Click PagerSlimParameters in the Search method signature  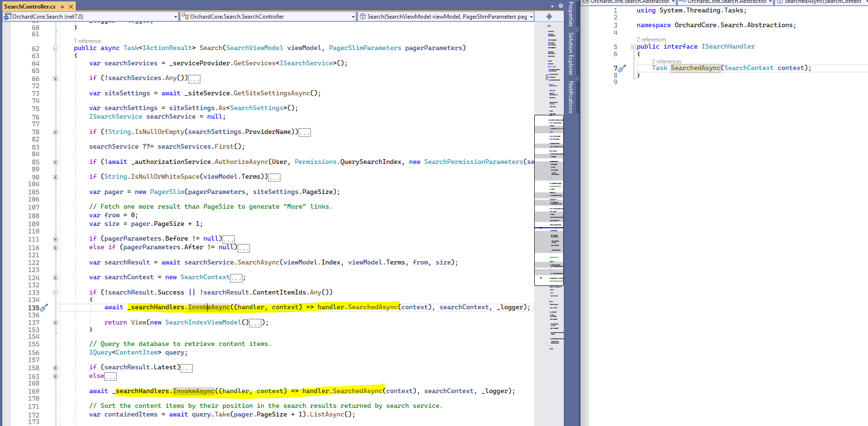pos(365,48)
